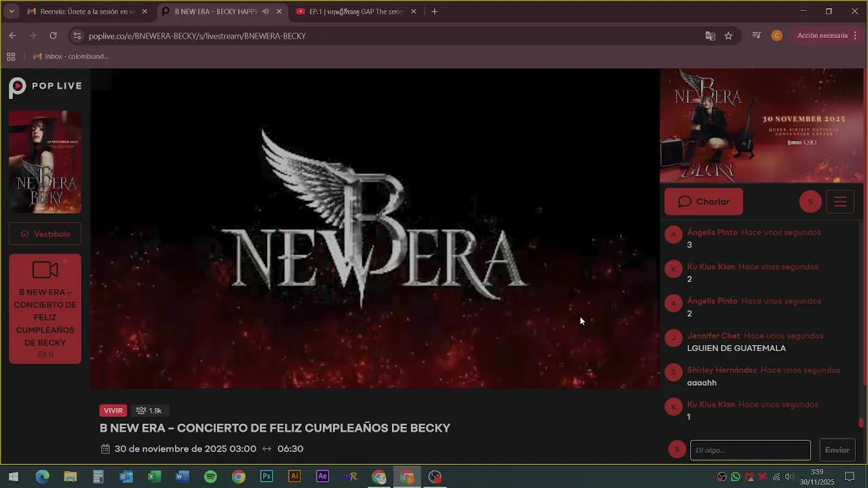Go back to previous page
Image resolution: width=868 pixels, height=488 pixels.
coord(12,36)
